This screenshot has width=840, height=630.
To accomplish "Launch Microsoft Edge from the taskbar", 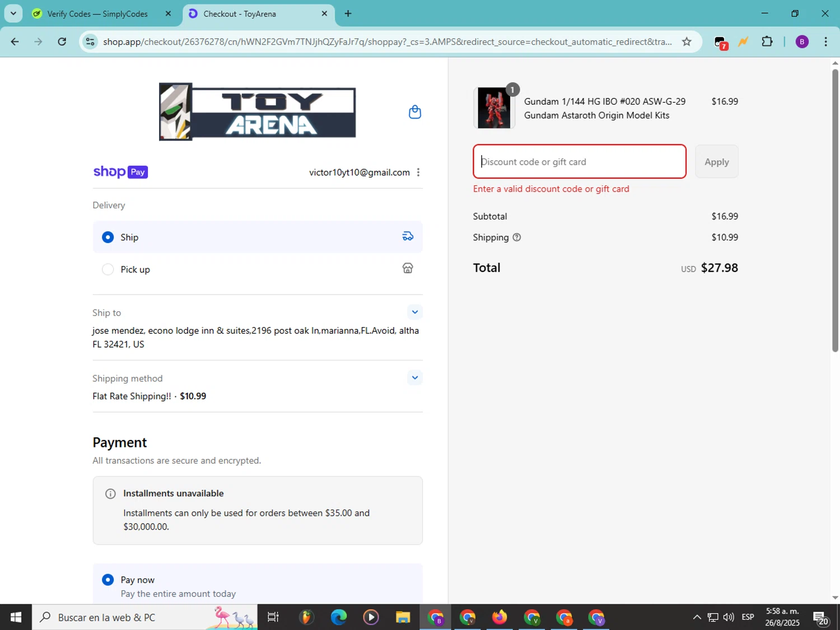I will click(x=338, y=617).
